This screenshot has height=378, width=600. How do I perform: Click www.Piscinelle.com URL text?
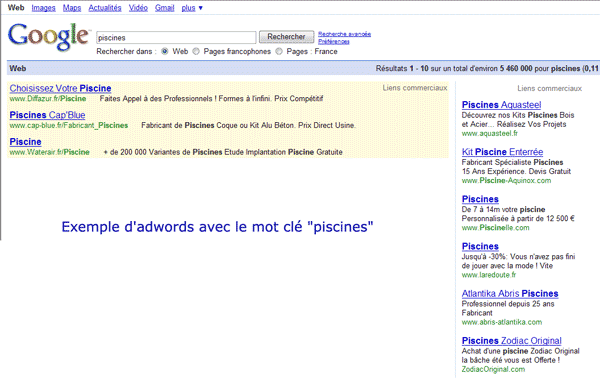pyautogui.click(x=496, y=228)
